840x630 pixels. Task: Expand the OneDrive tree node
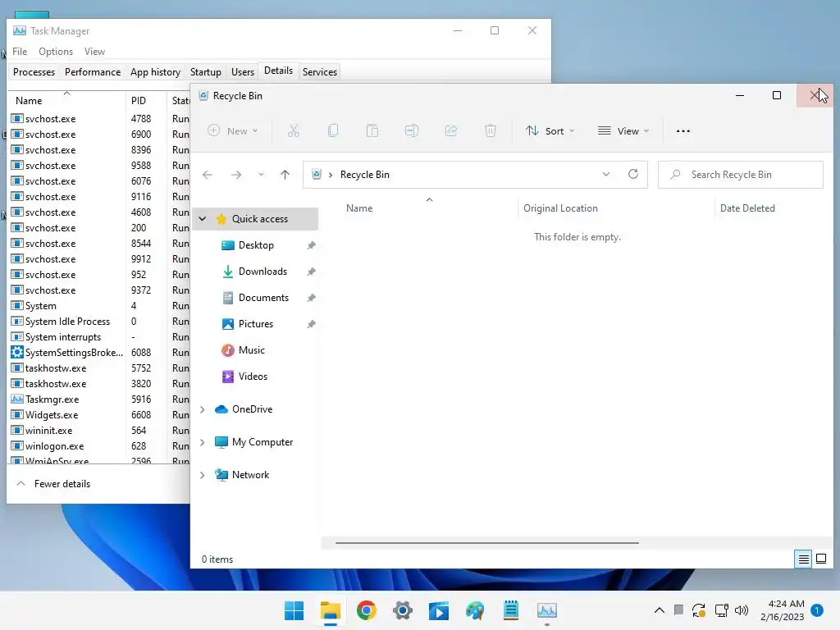tap(203, 409)
